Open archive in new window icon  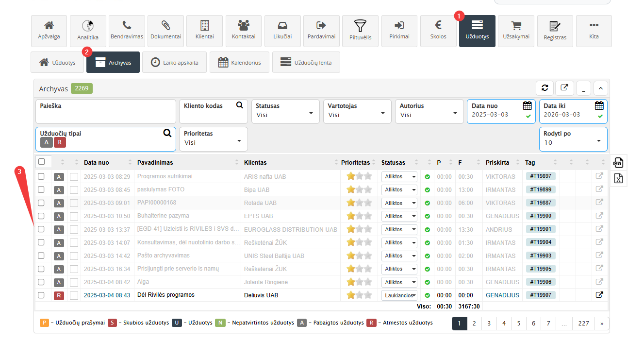pyautogui.click(x=564, y=88)
